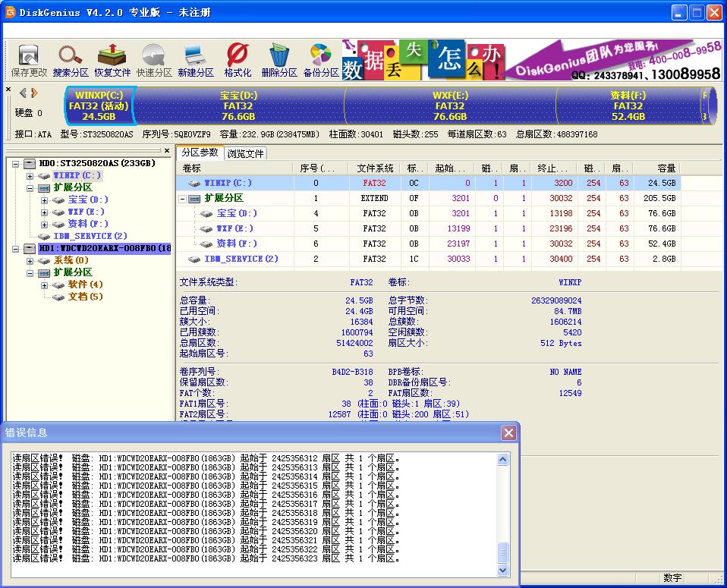This screenshot has height=588, width=727.
Task: Create a partition with 新建分区 icon
Action: click(196, 60)
